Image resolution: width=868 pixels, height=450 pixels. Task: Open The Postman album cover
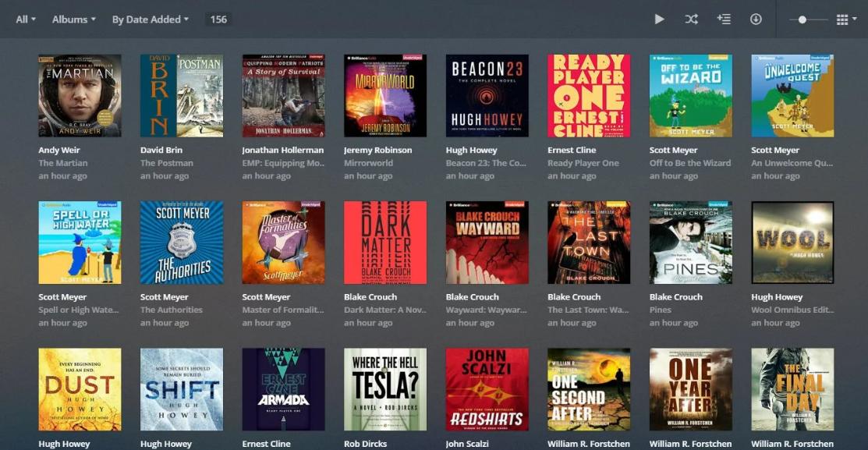(182, 96)
